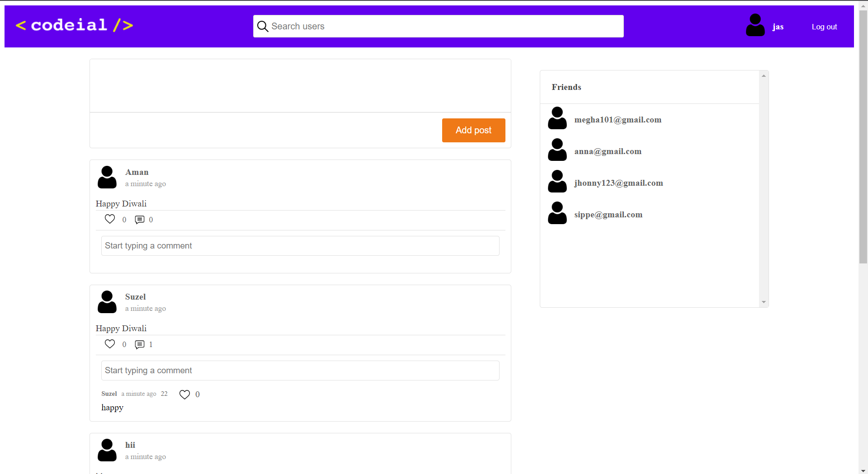Open avatar of sippe@gmail.com
This screenshot has width=868, height=474.
coord(557,213)
